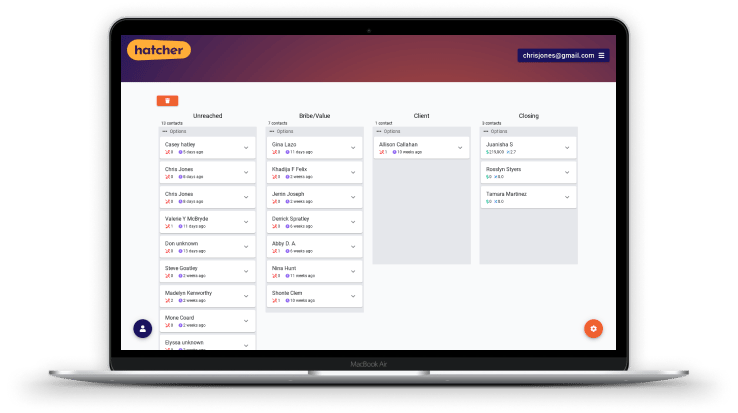The height and width of the screenshot is (413, 738).
Task: Click the hamburger menu icon beside email
Action: tap(601, 55)
